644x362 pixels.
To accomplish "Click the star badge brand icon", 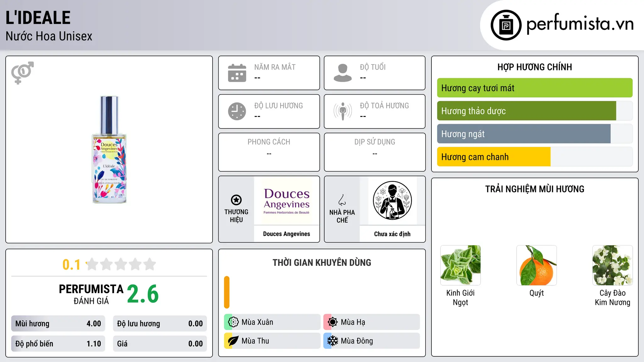I will [236, 200].
